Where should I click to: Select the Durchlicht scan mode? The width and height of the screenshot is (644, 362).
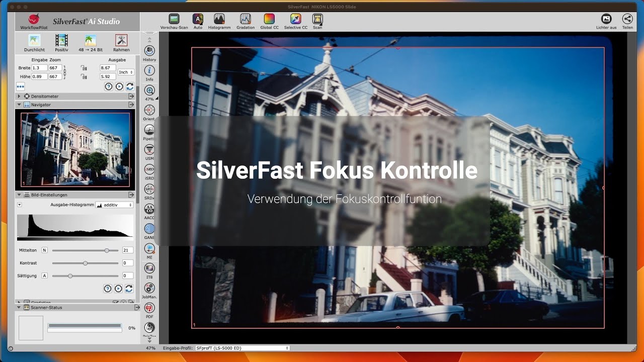pyautogui.click(x=34, y=43)
